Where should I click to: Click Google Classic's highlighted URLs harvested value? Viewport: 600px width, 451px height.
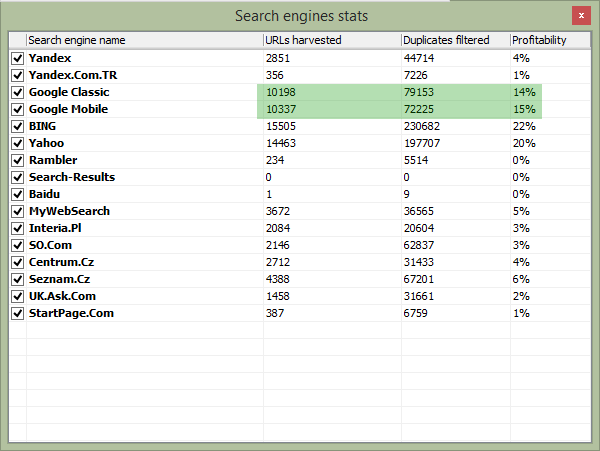pos(280,92)
